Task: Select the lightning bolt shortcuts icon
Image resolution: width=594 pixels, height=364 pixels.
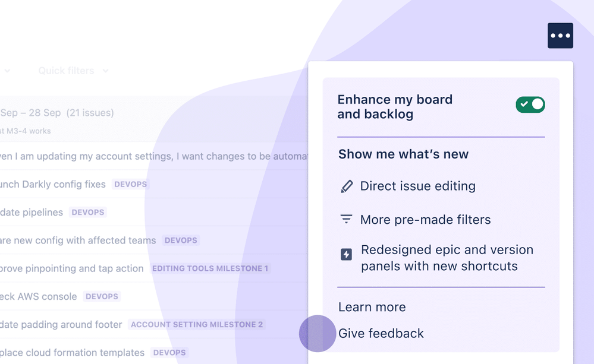Action: [345, 254]
